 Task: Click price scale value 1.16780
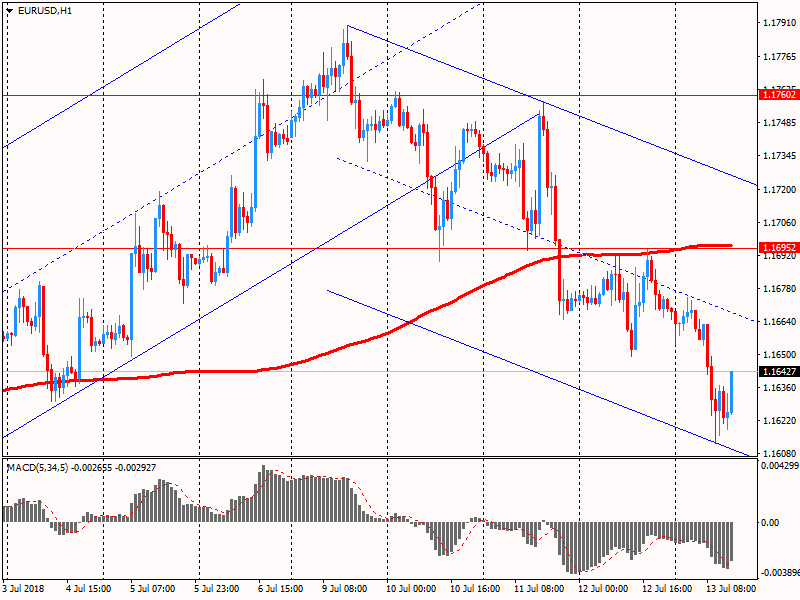(x=780, y=289)
